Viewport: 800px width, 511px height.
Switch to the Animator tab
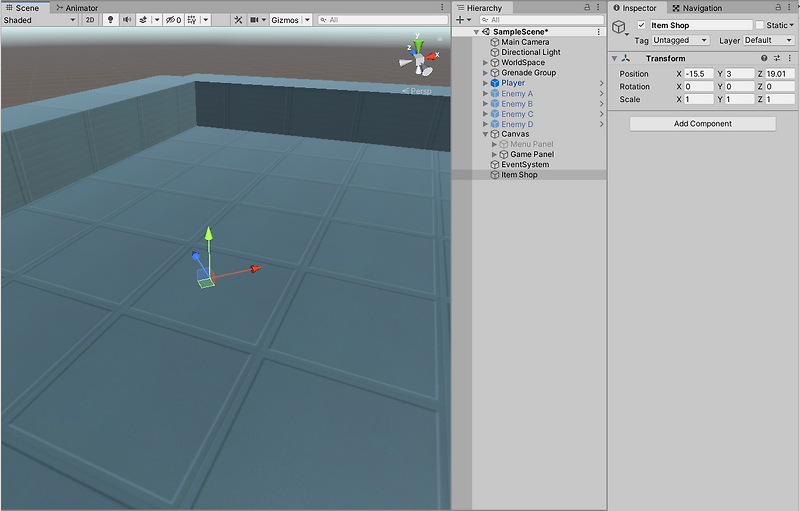(77, 8)
